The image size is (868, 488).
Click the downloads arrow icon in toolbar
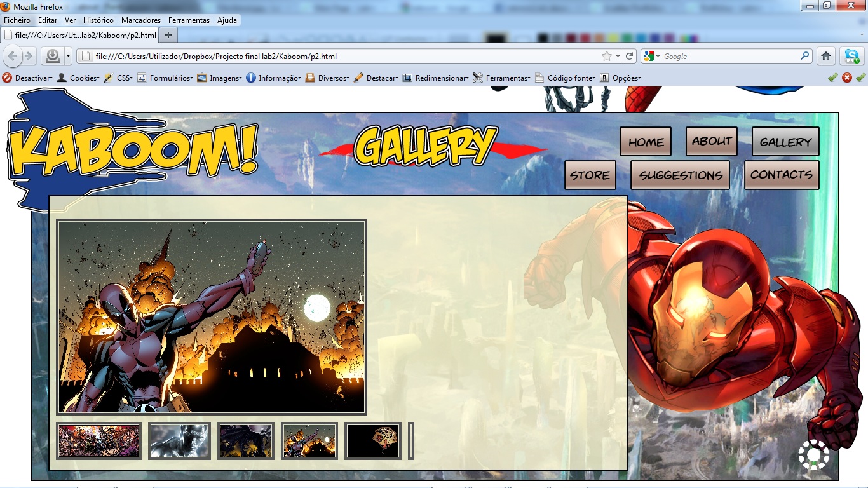(52, 57)
